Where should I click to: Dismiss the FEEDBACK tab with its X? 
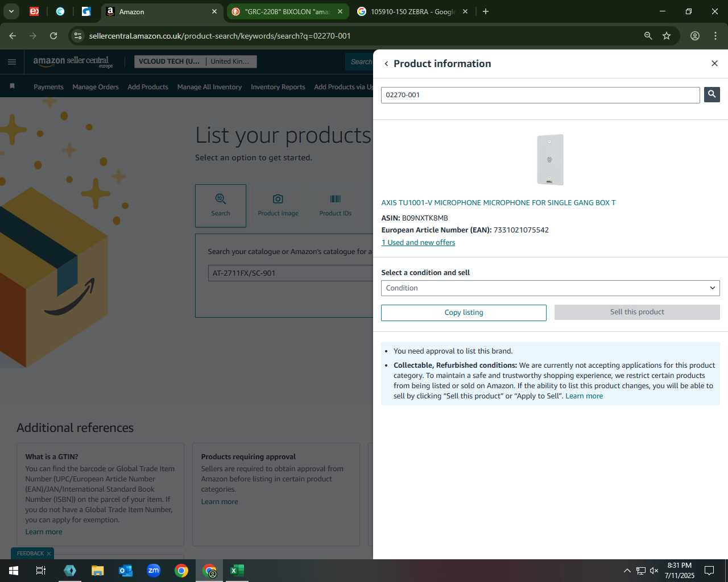coord(49,554)
